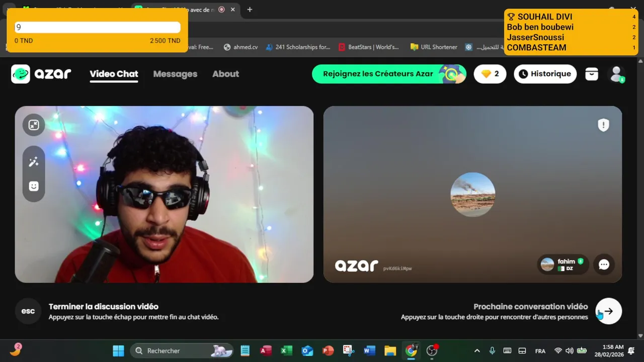Open the chat bubble message icon

pos(604,264)
